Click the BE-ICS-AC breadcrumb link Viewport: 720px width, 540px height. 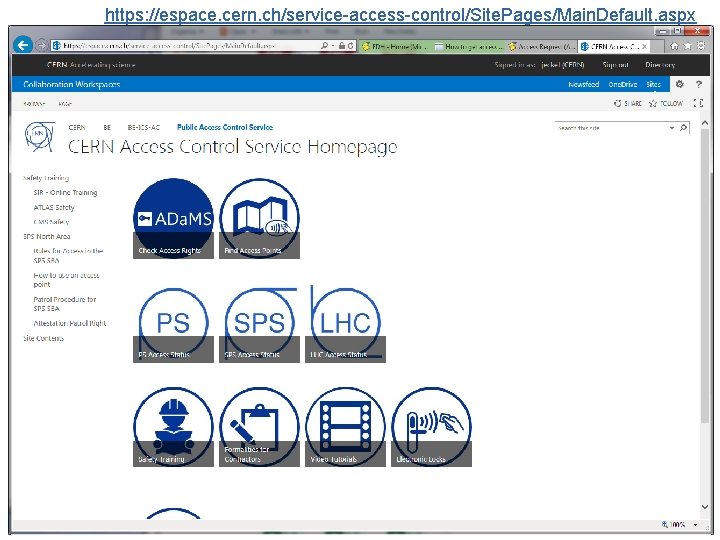coord(144,127)
